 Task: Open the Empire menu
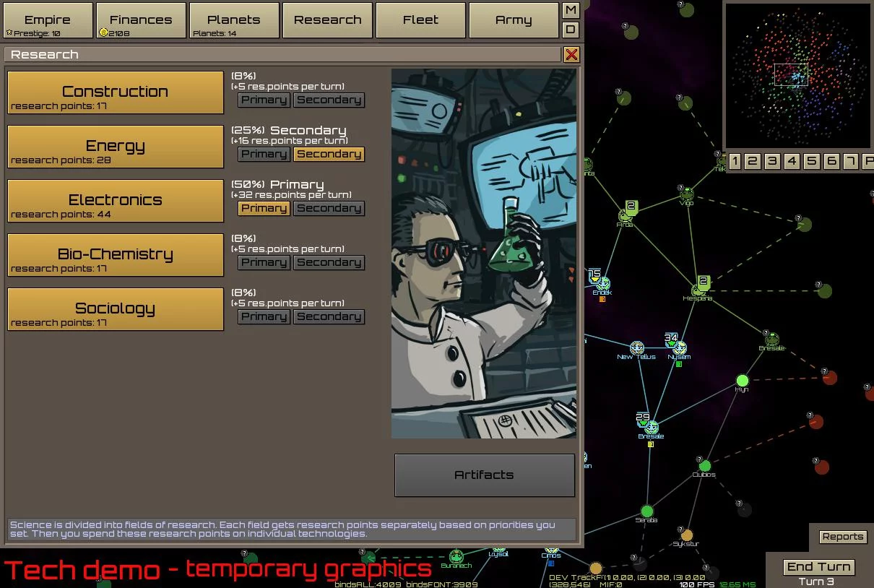click(48, 20)
